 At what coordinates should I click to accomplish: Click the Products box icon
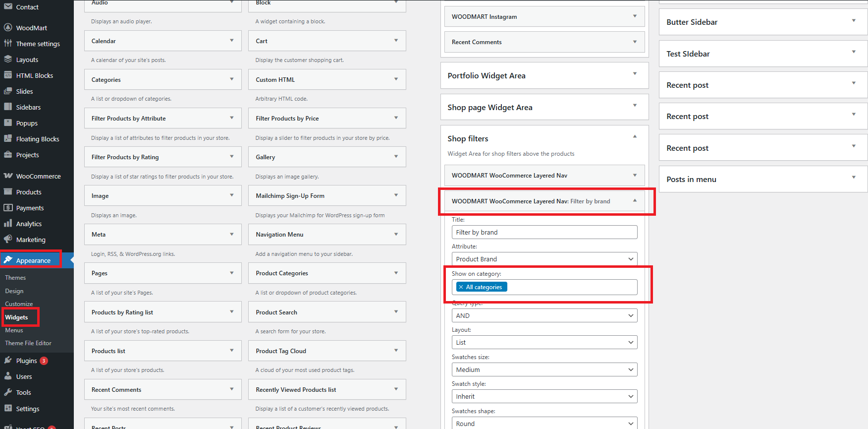coord(8,191)
